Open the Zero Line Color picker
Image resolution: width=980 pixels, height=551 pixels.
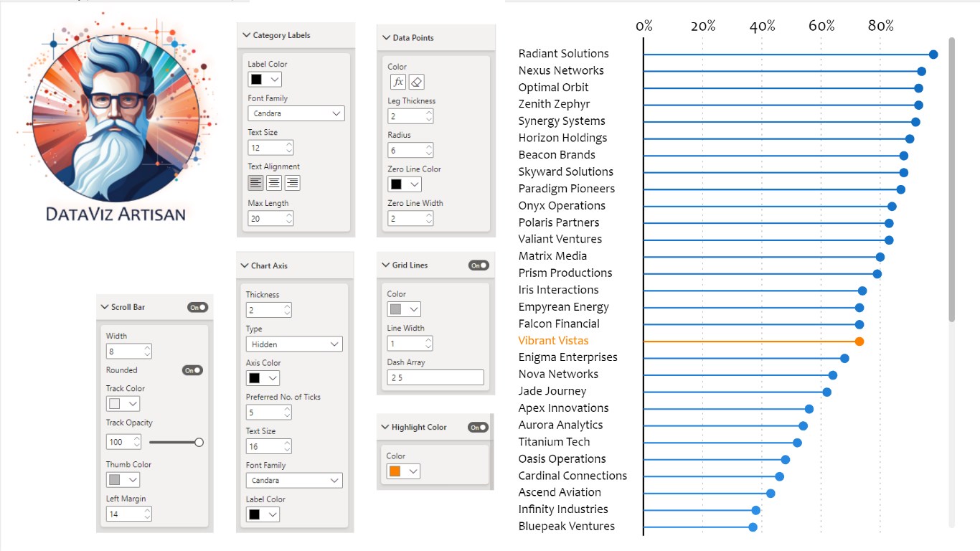[404, 184]
